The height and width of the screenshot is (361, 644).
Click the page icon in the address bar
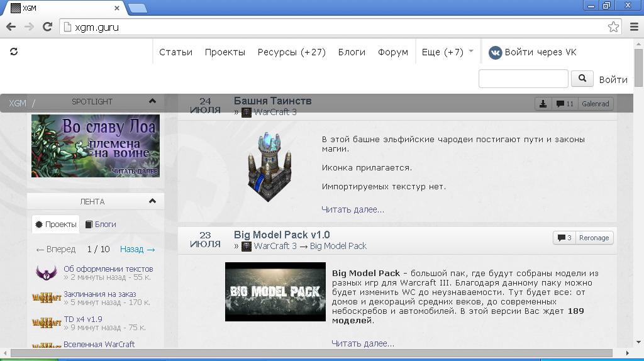[x=67, y=27]
